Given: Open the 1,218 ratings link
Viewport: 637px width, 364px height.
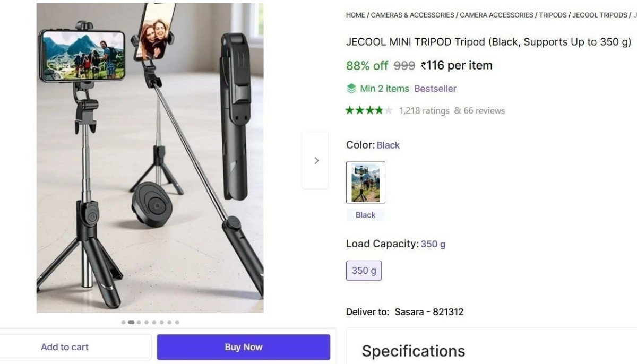Looking at the screenshot, I should point(425,110).
